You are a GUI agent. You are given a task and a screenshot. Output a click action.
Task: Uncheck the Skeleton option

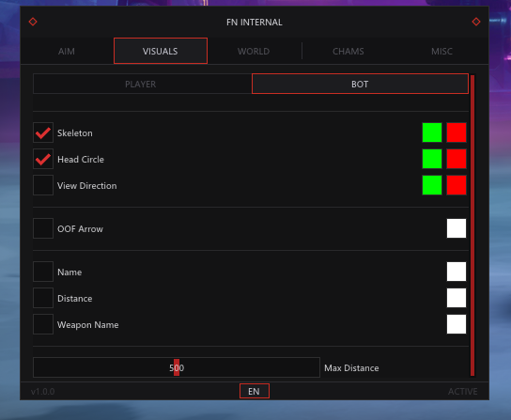43,132
